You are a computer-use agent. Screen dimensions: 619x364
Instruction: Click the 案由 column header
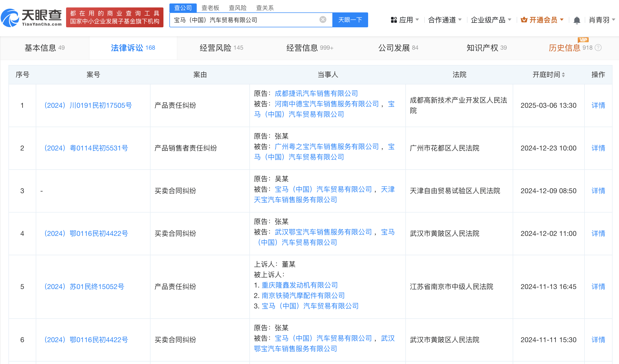pyautogui.click(x=200, y=74)
